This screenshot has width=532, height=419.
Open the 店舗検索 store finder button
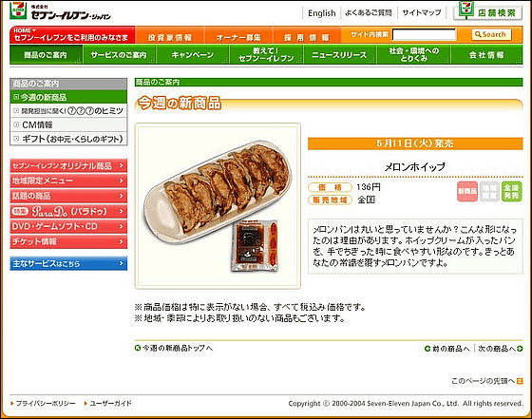click(x=487, y=11)
